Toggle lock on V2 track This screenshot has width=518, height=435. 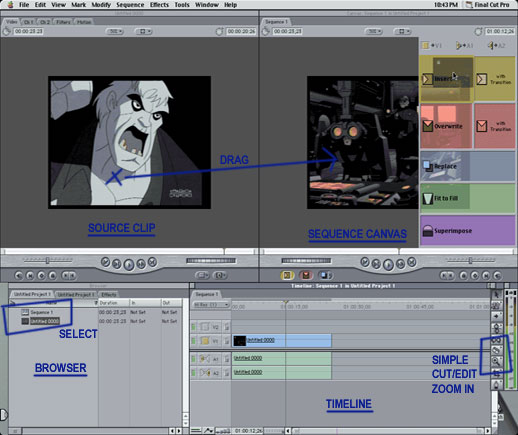227,327
